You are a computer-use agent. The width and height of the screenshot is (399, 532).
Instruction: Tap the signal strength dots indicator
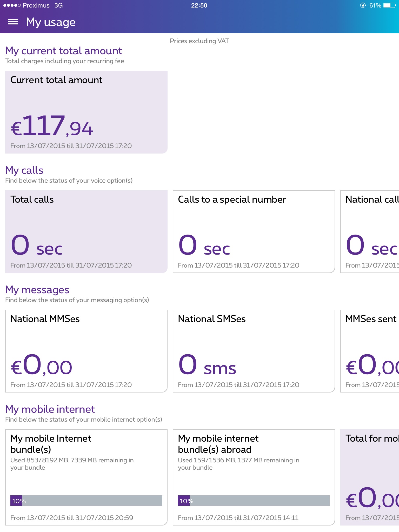coord(12,5)
